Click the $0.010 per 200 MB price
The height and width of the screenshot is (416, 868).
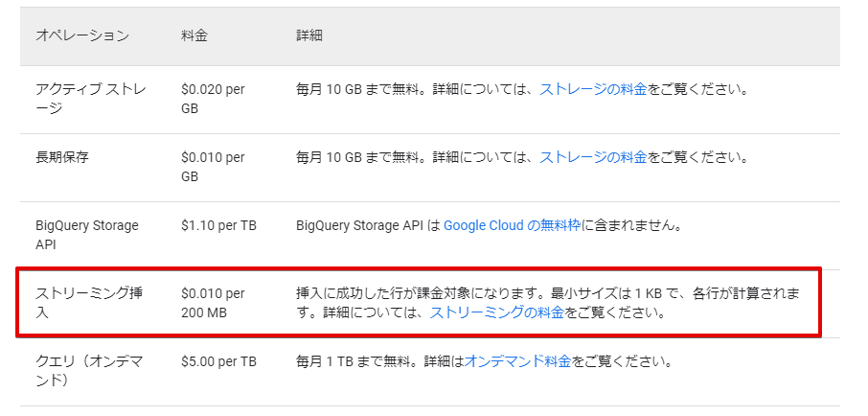pos(213,303)
